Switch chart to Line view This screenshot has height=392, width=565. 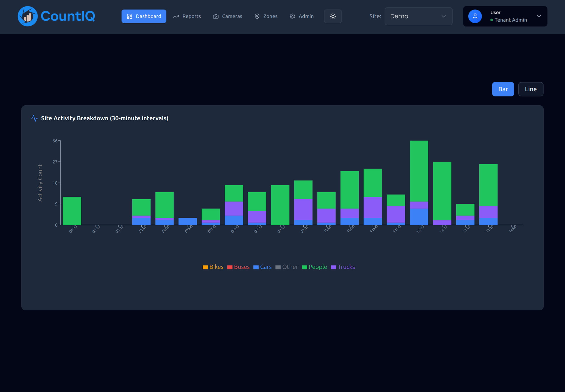pyautogui.click(x=531, y=89)
